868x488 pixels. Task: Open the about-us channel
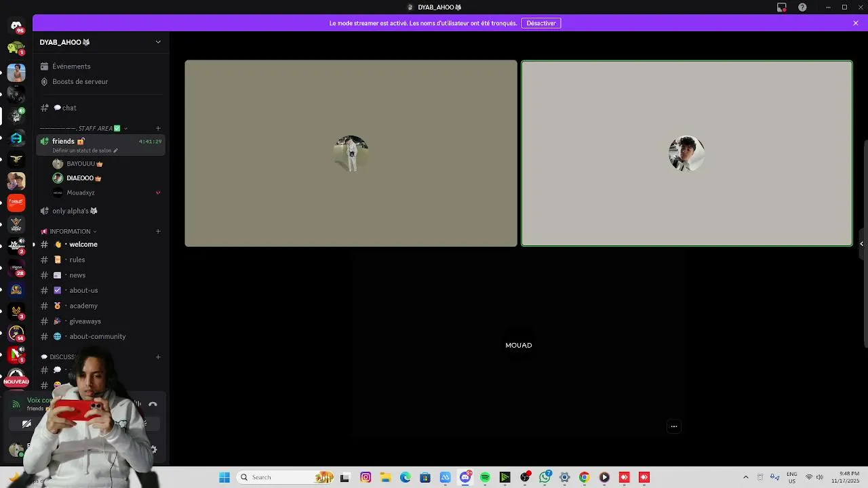100,290
